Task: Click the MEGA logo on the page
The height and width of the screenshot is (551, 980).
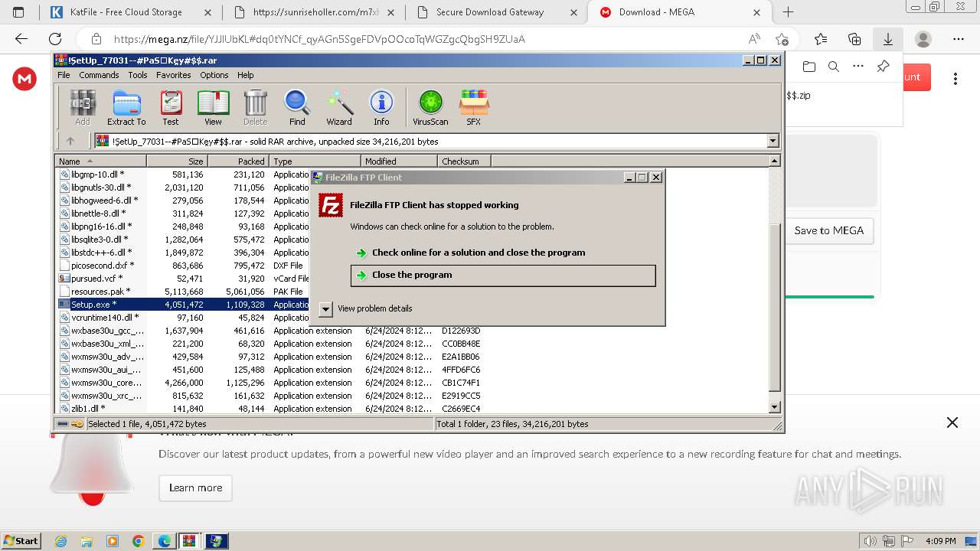Action: click(24, 78)
